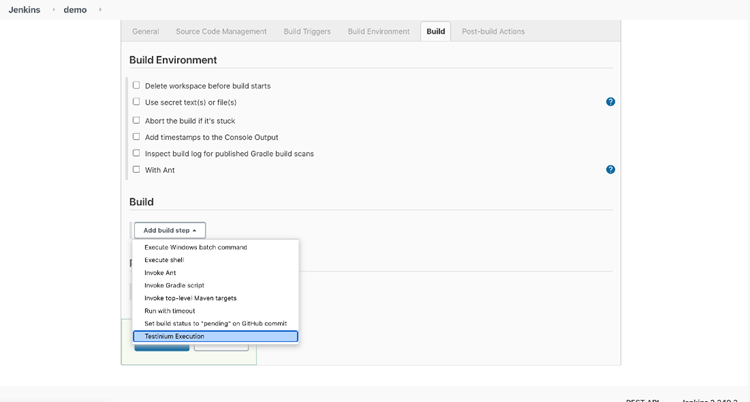This screenshot has width=750, height=402.
Task: Open help icon for With Ant
Action: 610,169
